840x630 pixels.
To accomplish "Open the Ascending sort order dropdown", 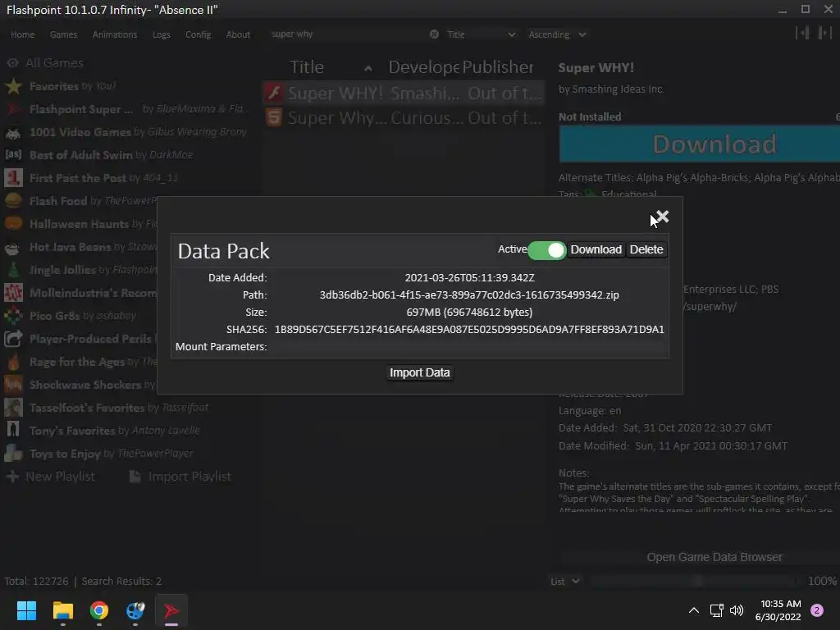I will 557,34.
